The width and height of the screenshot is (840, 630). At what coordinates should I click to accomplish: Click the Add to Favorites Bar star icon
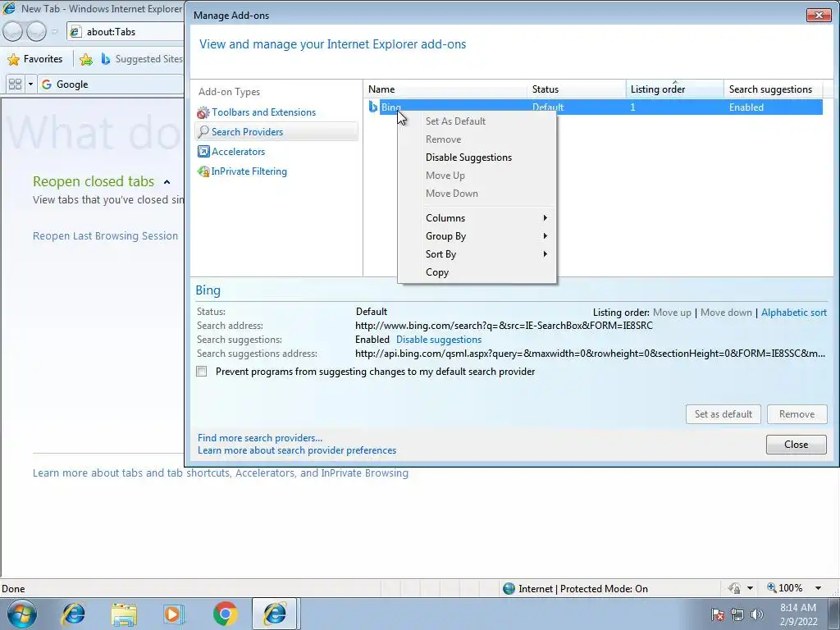(85, 59)
